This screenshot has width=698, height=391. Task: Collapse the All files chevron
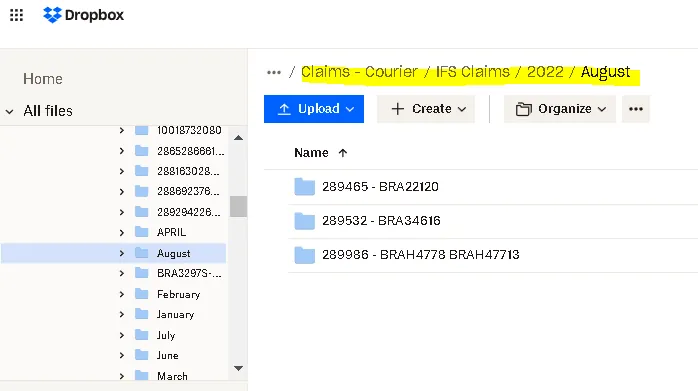pyautogui.click(x=9, y=111)
